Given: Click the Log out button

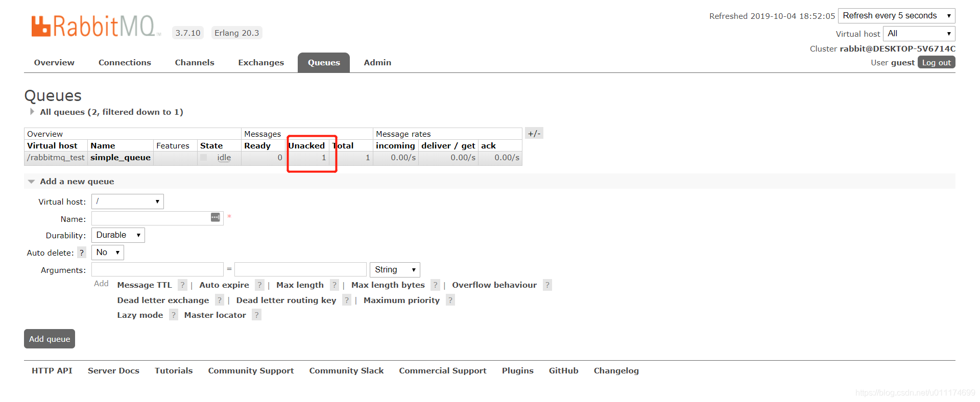Looking at the screenshot, I should [x=936, y=62].
